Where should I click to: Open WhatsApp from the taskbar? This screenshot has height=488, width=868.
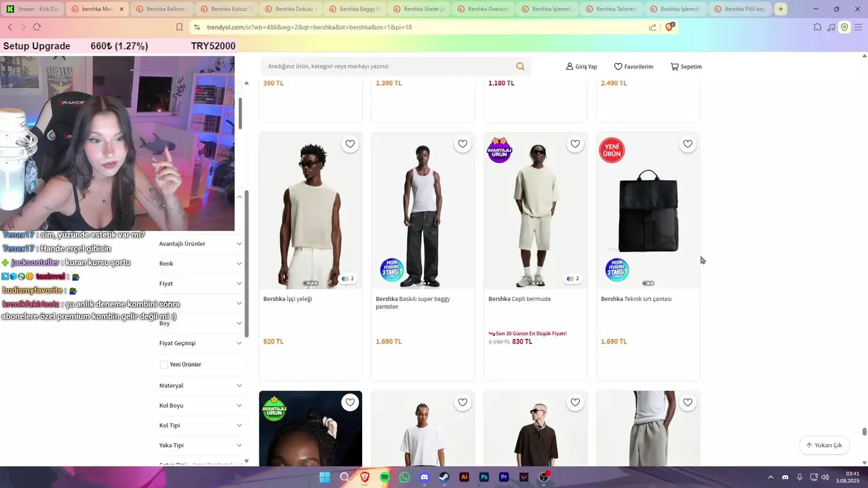pyautogui.click(x=405, y=477)
